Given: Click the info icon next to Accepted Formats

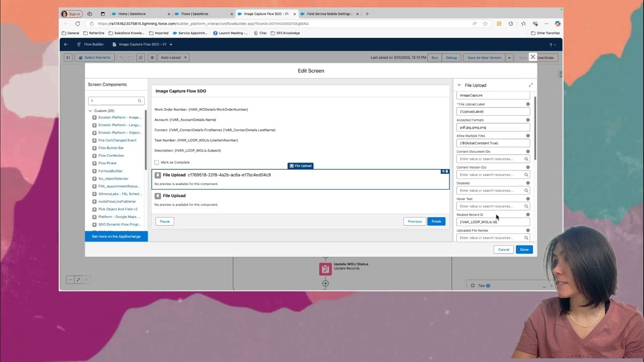Looking at the screenshot, I should coord(528,120).
